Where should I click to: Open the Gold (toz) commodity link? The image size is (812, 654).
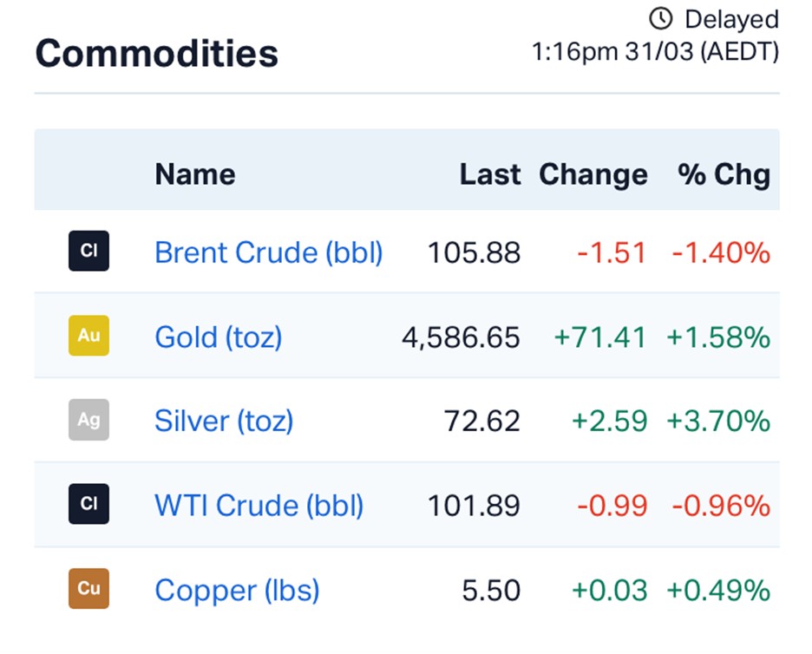tap(218, 337)
